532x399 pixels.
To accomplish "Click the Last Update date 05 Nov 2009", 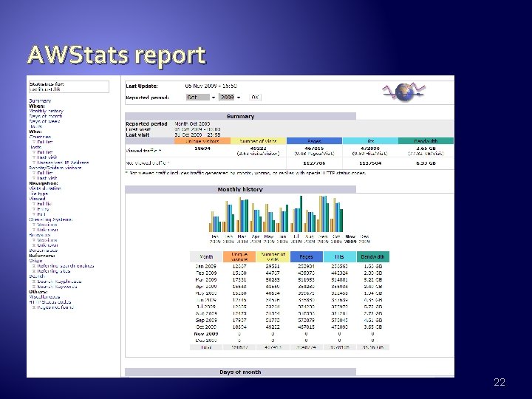I will tap(211, 86).
